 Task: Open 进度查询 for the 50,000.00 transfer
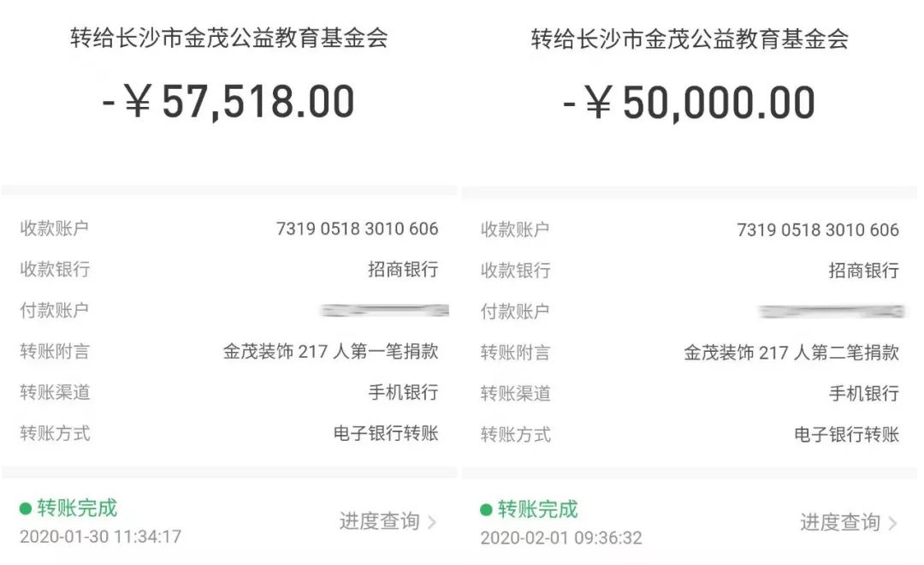pos(840,522)
